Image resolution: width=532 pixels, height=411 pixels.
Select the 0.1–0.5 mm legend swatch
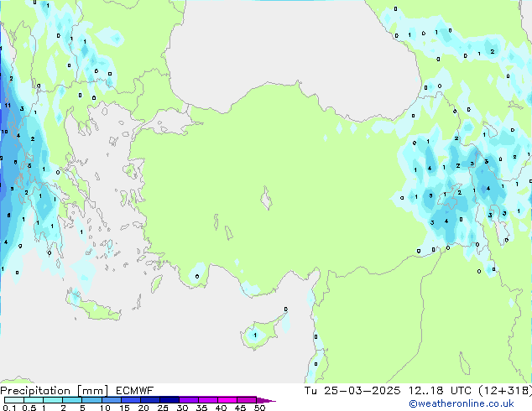pos(14,400)
